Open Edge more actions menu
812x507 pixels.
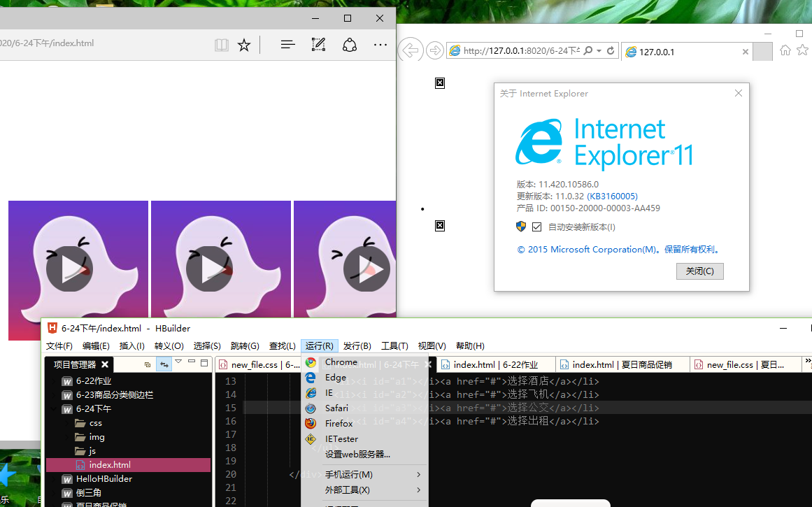380,45
